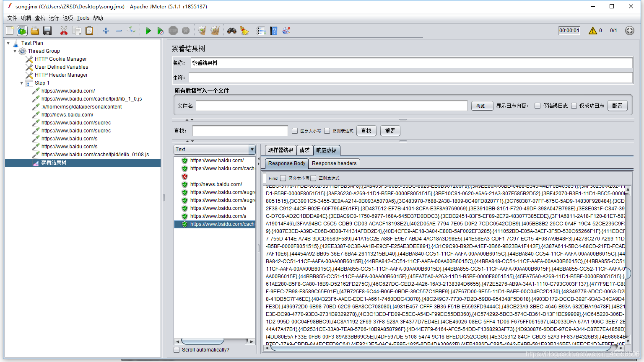The width and height of the screenshot is (644, 362).
Task: Collapse all nodes with blue minus icon
Action: (x=119, y=31)
